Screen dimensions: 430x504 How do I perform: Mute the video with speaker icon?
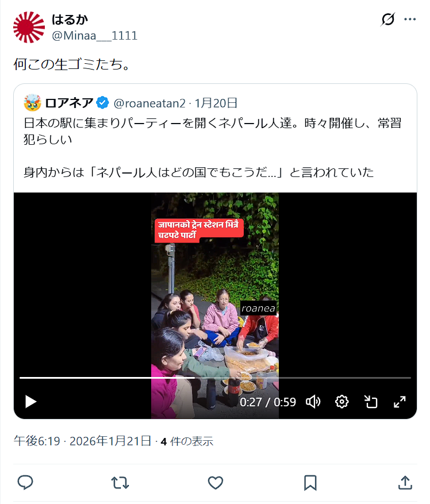pyautogui.click(x=313, y=402)
